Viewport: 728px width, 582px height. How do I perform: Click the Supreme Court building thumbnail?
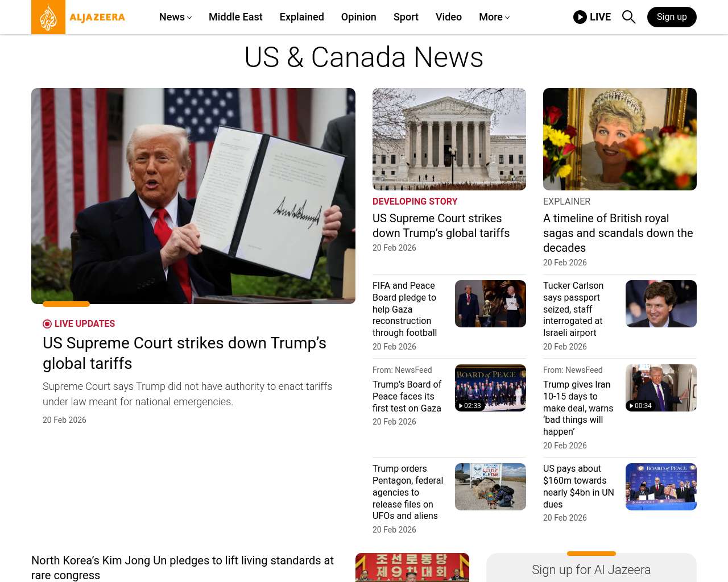(449, 139)
